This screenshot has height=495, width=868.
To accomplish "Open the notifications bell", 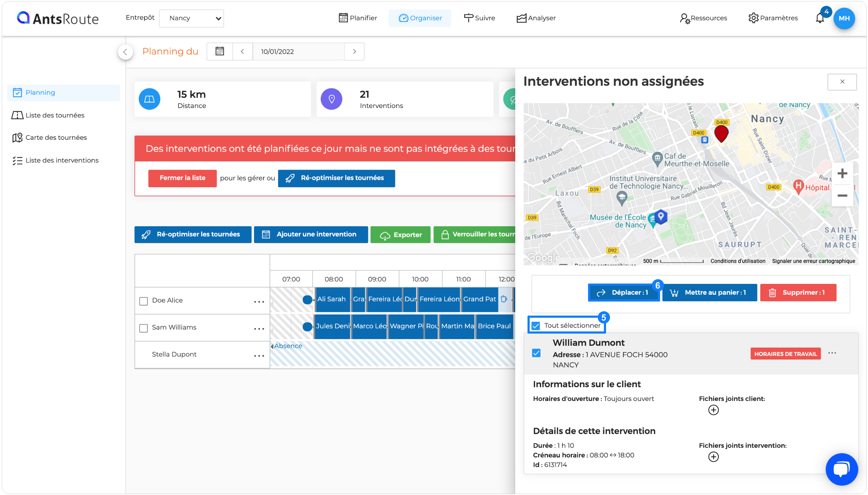I will [820, 18].
